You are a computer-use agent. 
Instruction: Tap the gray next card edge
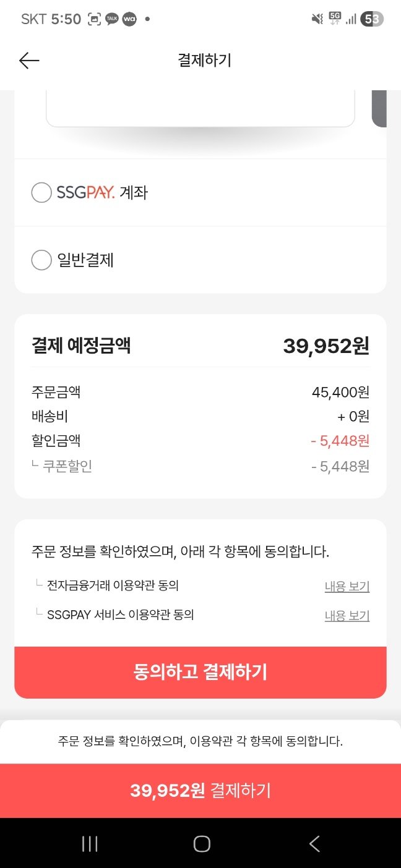(x=379, y=108)
